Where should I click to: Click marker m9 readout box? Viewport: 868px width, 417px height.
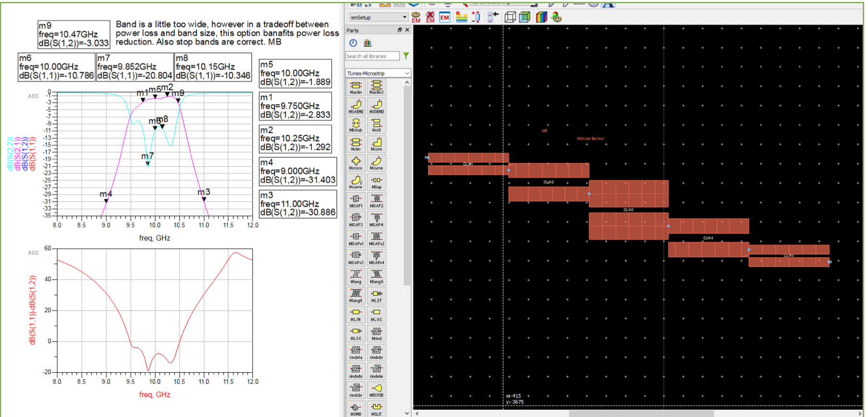pyautogui.click(x=74, y=34)
